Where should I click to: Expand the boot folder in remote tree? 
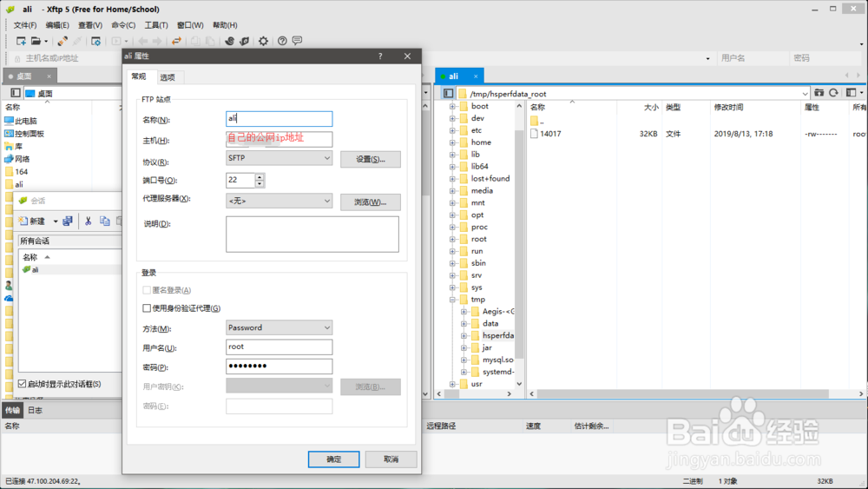click(452, 106)
